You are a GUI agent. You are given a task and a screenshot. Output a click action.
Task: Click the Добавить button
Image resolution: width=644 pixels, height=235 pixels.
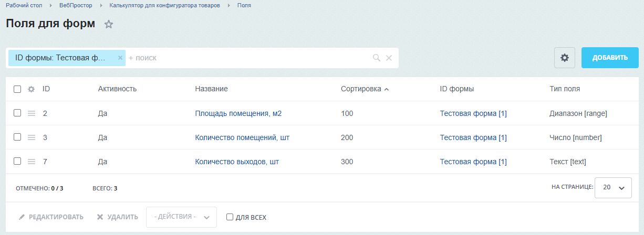pos(610,58)
